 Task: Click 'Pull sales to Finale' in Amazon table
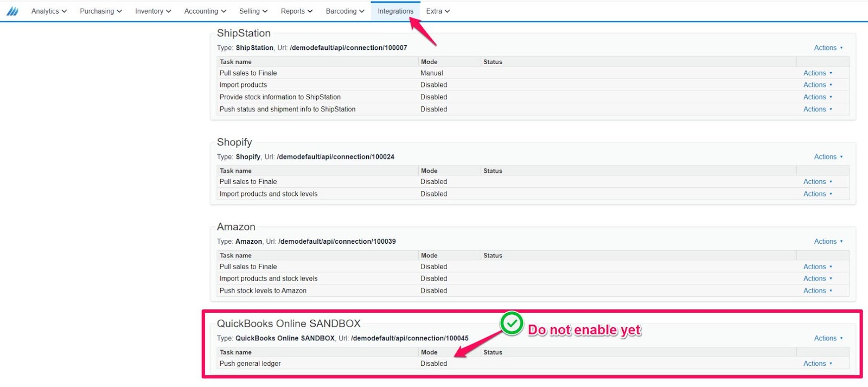[248, 267]
